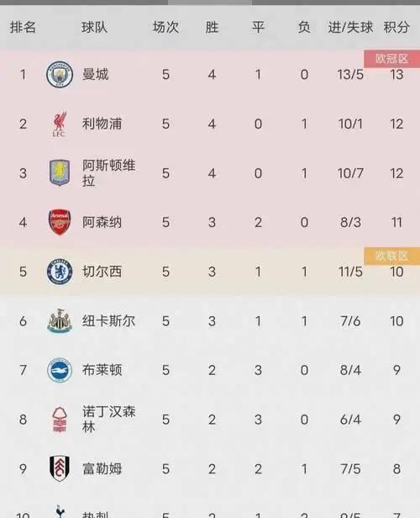Open team name 曼城
420x518 pixels.
click(96, 74)
